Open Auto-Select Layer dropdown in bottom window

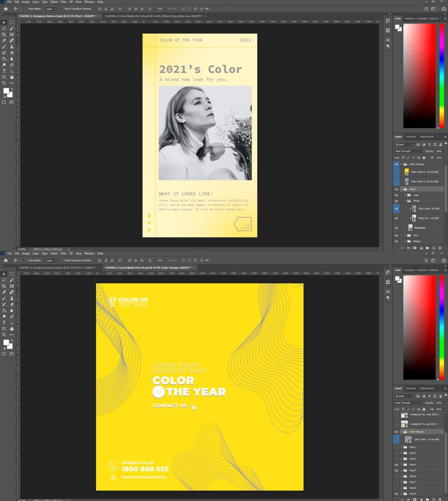(x=50, y=260)
